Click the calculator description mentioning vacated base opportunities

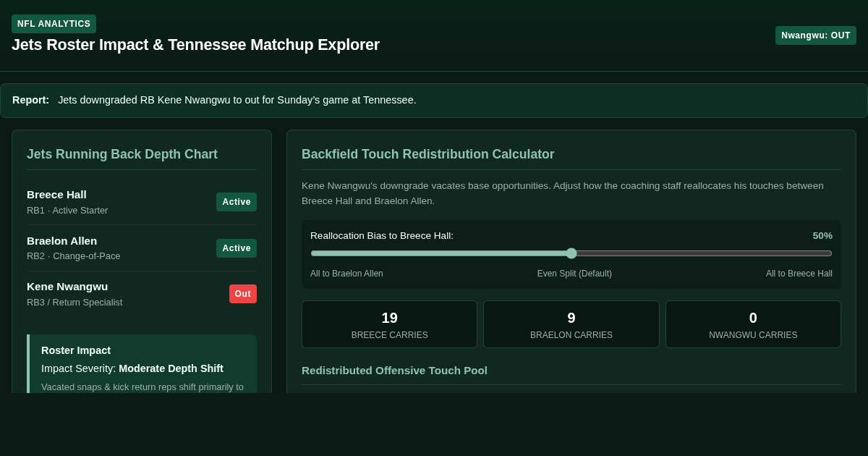(563, 193)
